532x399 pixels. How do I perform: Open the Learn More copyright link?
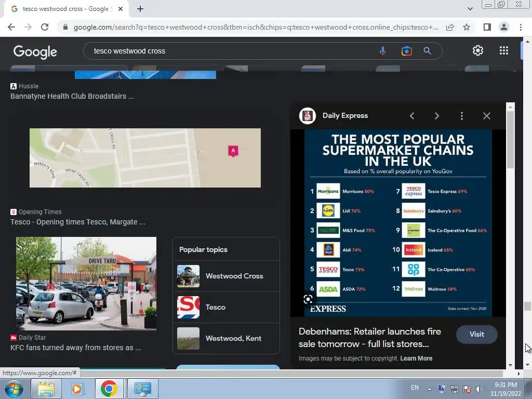click(x=416, y=358)
